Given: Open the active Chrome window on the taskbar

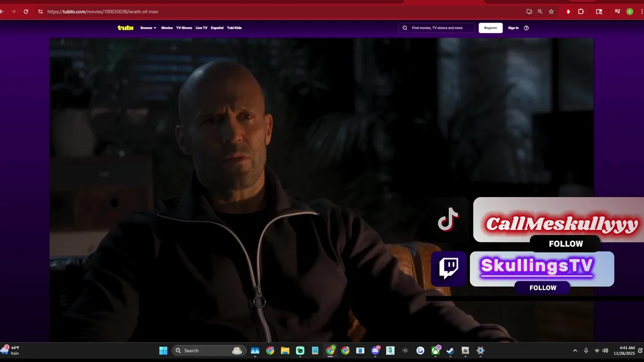Looking at the screenshot, I should click(331, 350).
